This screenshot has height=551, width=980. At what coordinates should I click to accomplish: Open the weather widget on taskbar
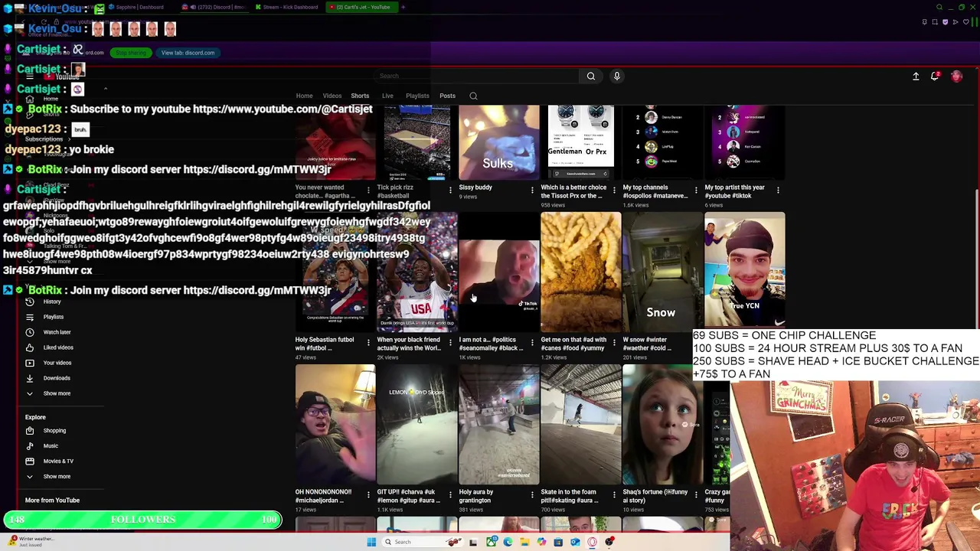tap(31, 542)
